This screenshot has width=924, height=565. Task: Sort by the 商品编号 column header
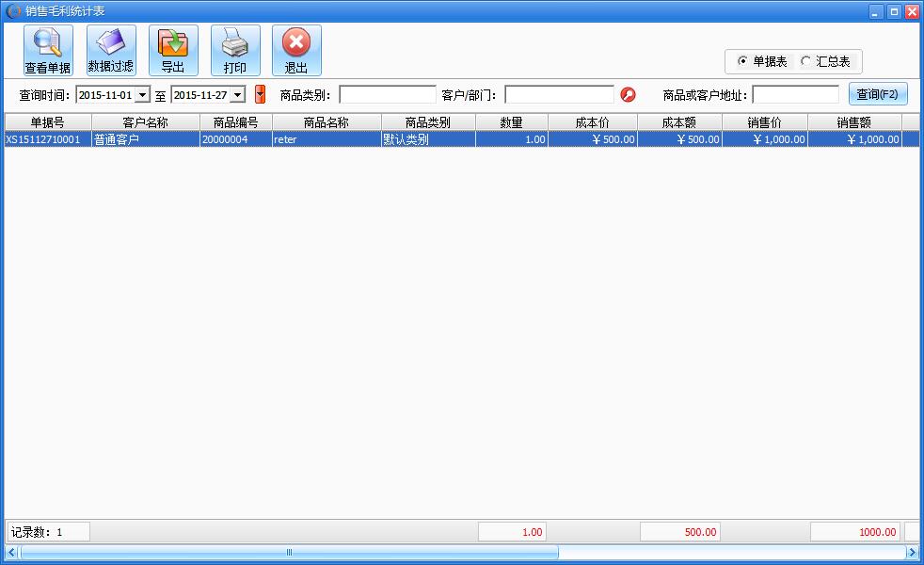(x=236, y=122)
